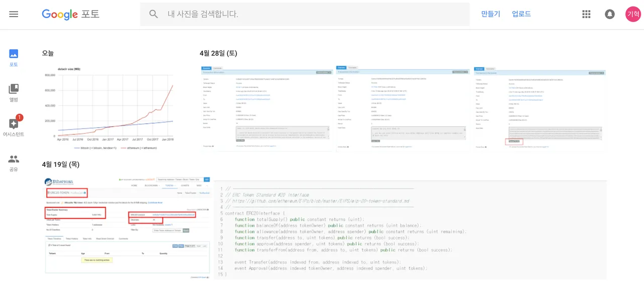
Task: Select the 4월 19일 (목) date heading
Action: [61, 164]
